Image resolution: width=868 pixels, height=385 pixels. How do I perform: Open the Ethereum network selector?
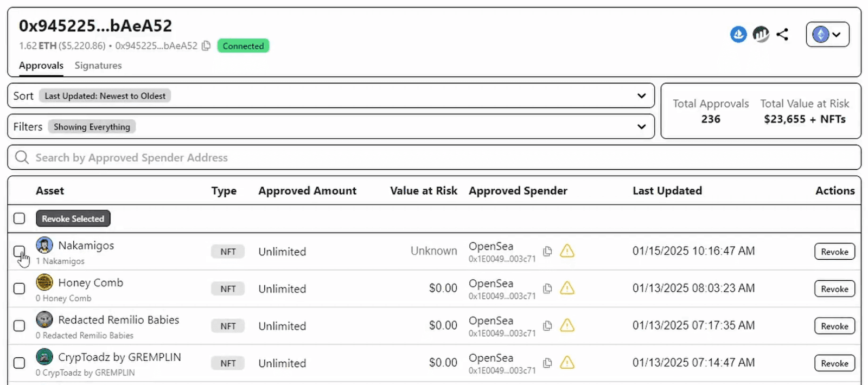pos(827,35)
